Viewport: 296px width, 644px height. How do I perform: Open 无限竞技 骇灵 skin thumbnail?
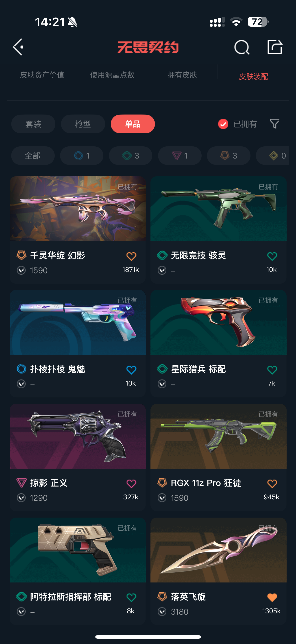[218, 209]
